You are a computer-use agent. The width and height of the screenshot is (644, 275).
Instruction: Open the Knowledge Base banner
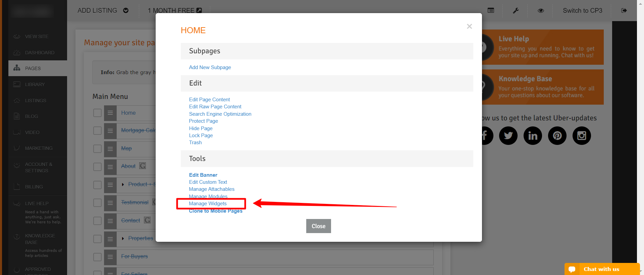(543, 87)
